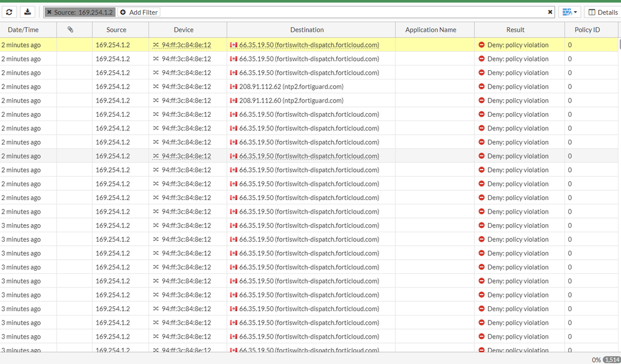Click the 1,514 log count badge
Screen dimensions: 621x364
(612, 360)
